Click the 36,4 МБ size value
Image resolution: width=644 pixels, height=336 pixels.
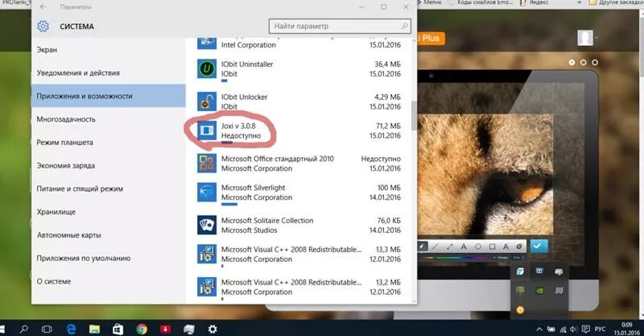[x=387, y=64]
